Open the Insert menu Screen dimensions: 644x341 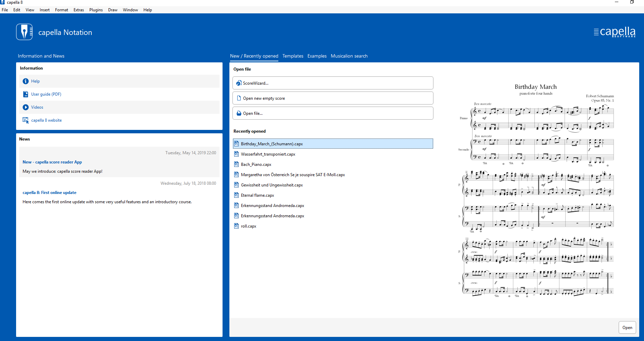coord(45,10)
